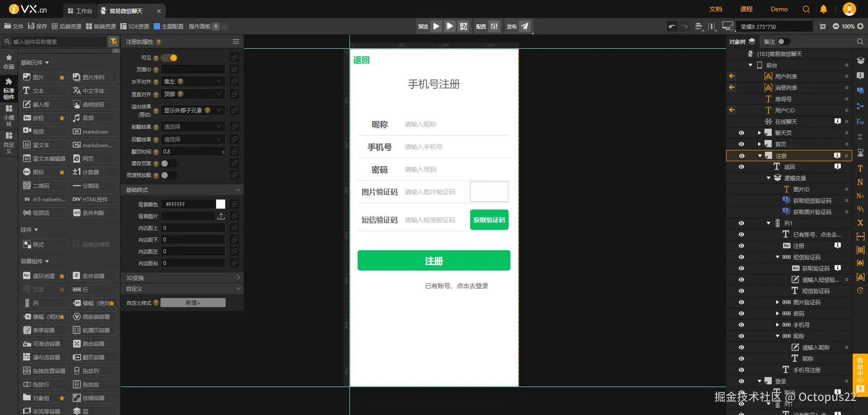Click the hourglass icon in the right strip
868x415 pixels.
point(860,153)
